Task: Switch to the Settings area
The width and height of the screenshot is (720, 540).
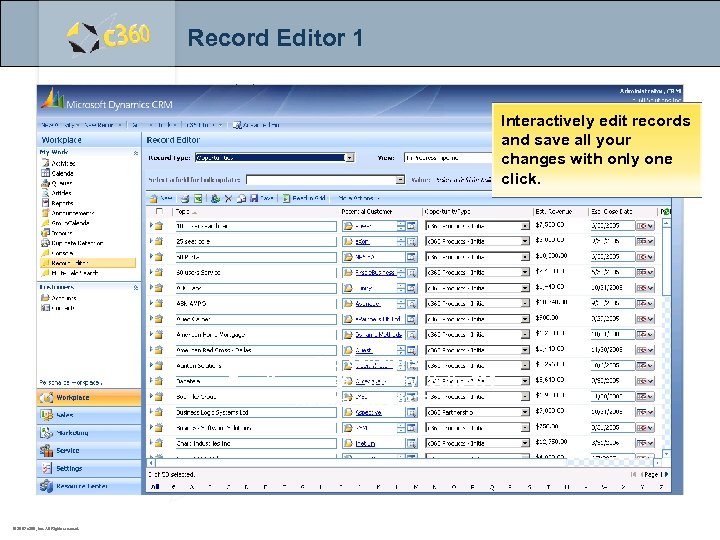Action: pyautogui.click(x=89, y=469)
